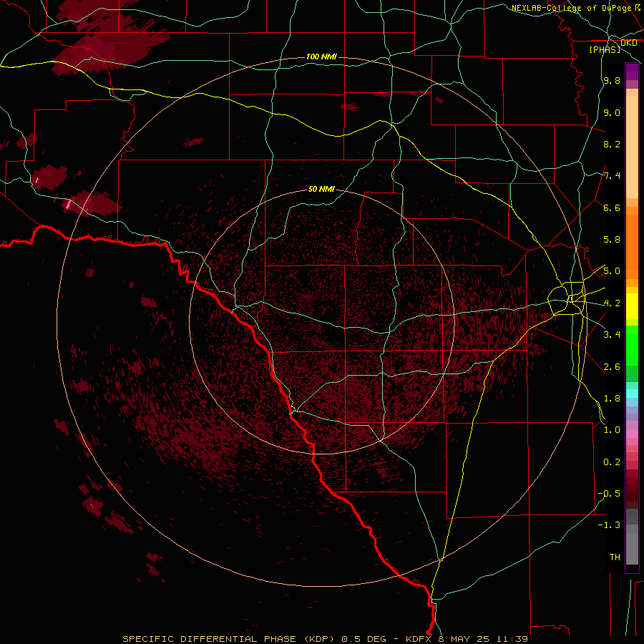Click the [PHAS] legend title
The image size is (644, 644).
tap(605, 49)
